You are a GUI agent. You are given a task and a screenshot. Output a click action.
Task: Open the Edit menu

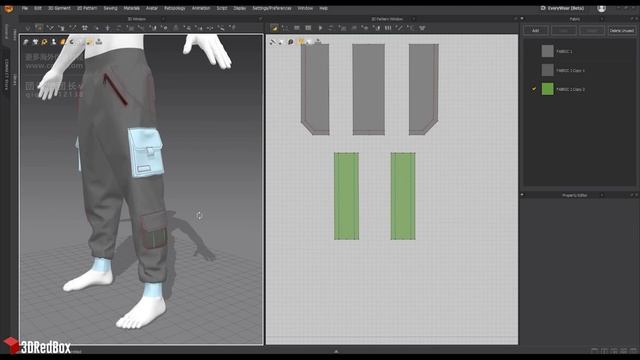point(38,8)
